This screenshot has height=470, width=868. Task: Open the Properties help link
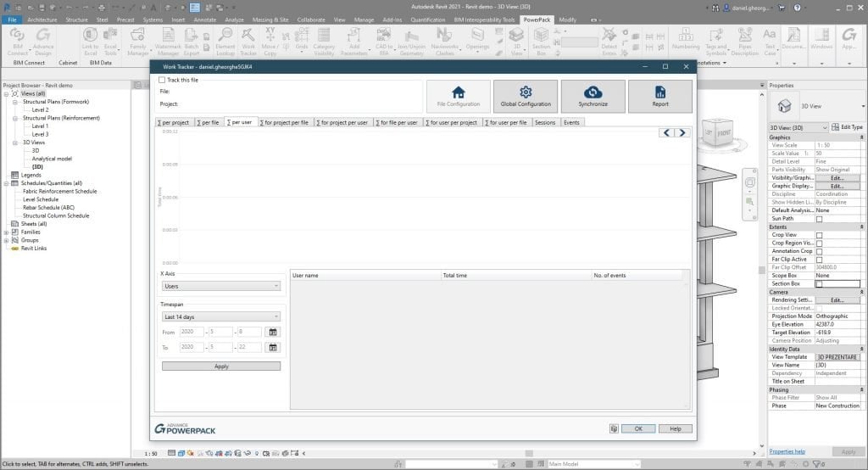point(787,451)
